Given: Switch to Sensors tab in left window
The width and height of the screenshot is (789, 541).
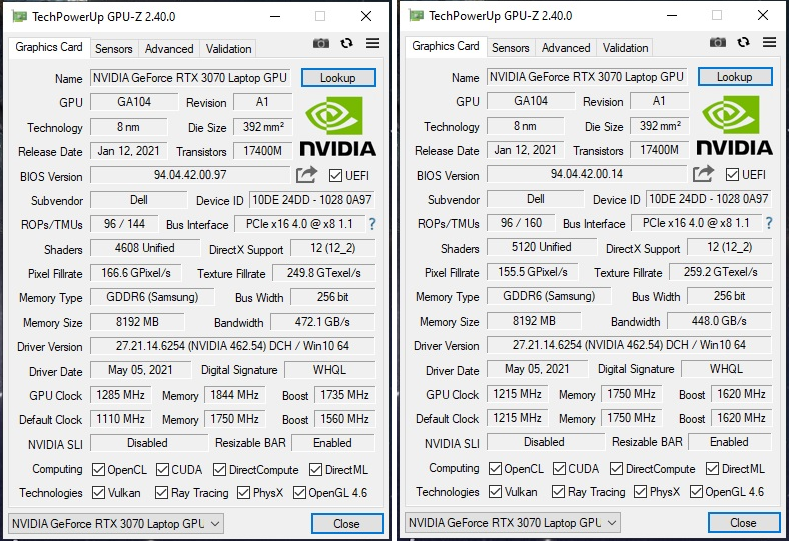Looking at the screenshot, I should tap(114, 49).
